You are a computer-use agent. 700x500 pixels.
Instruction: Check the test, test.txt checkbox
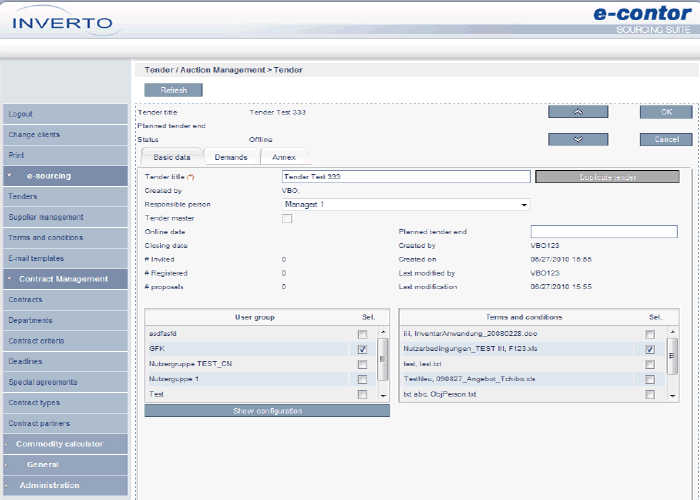(650, 364)
